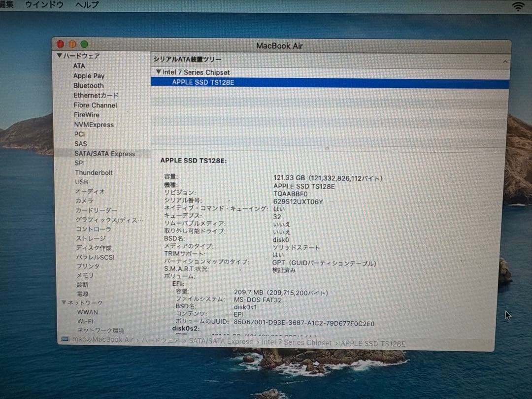Collapse the ネットワーク section triangle
This screenshot has width=532, height=399.
64,302
